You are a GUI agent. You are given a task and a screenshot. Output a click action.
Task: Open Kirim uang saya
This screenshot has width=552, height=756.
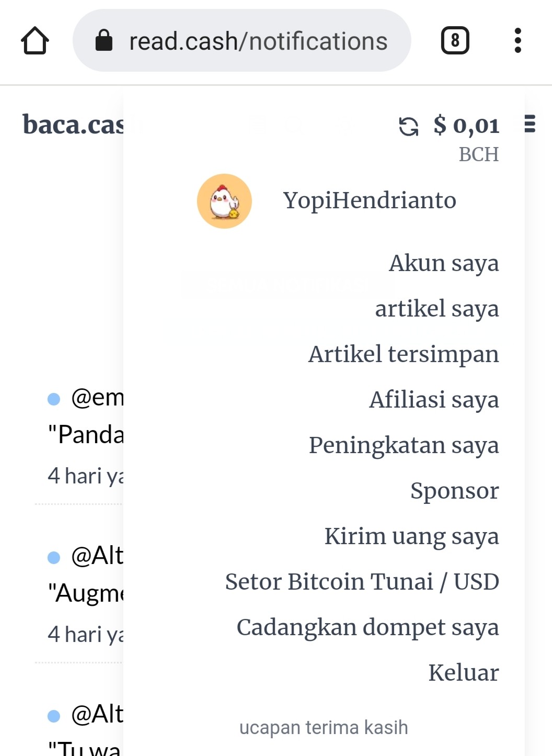(x=411, y=536)
